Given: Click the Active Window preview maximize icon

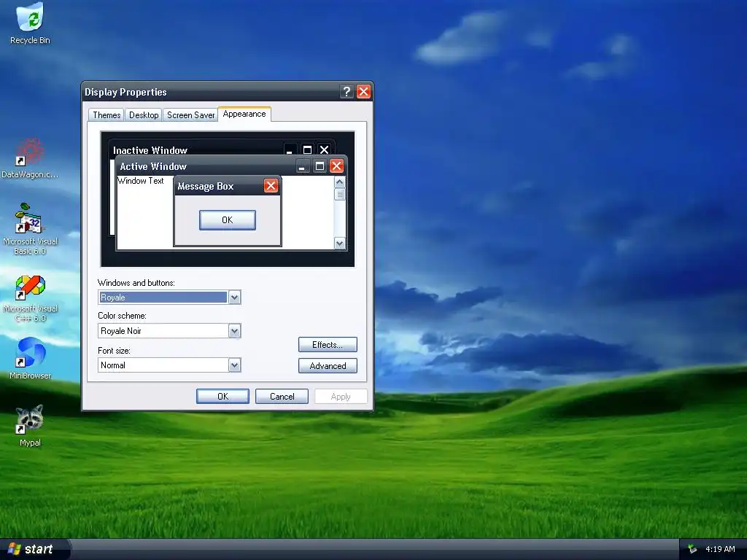Looking at the screenshot, I should click(x=320, y=166).
